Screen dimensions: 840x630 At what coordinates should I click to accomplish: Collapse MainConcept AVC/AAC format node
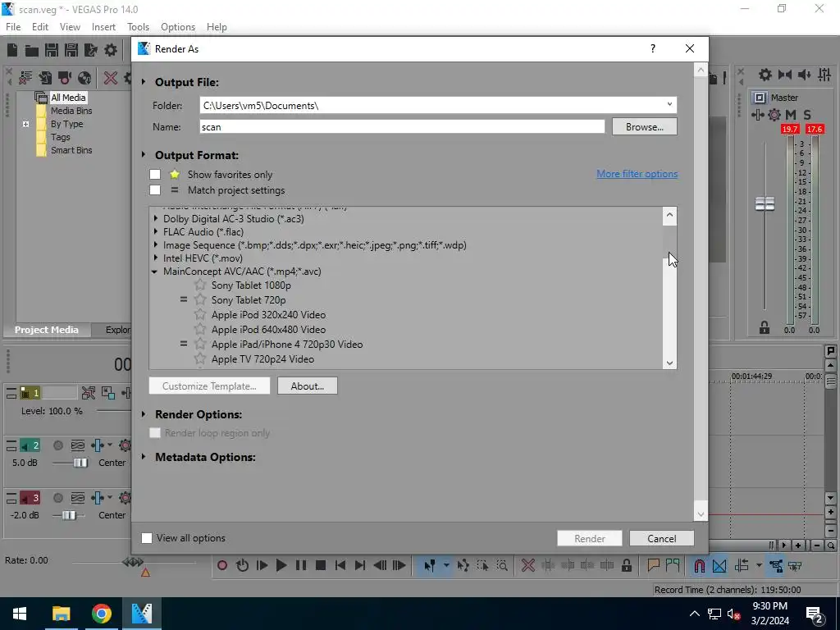point(155,272)
